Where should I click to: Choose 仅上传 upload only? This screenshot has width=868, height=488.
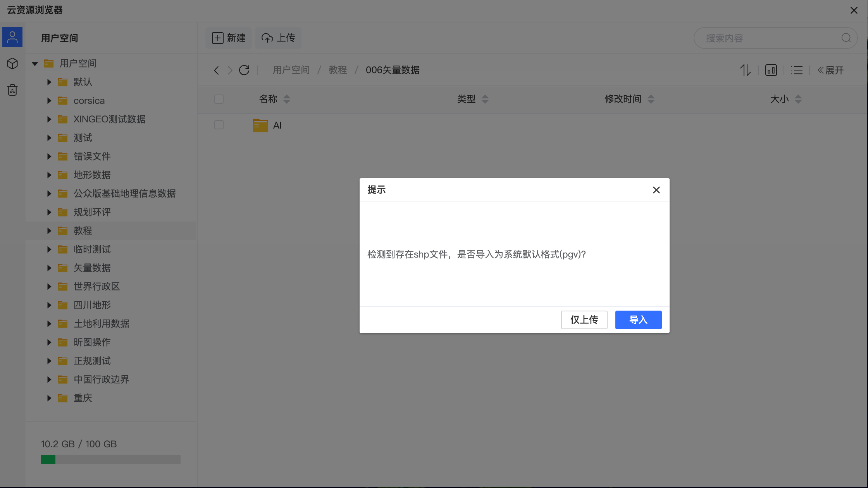pos(584,320)
